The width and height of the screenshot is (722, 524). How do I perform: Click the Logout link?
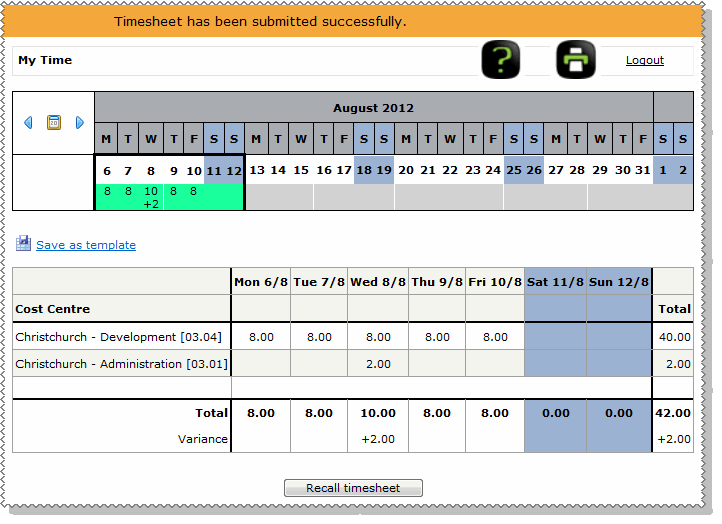tap(645, 60)
